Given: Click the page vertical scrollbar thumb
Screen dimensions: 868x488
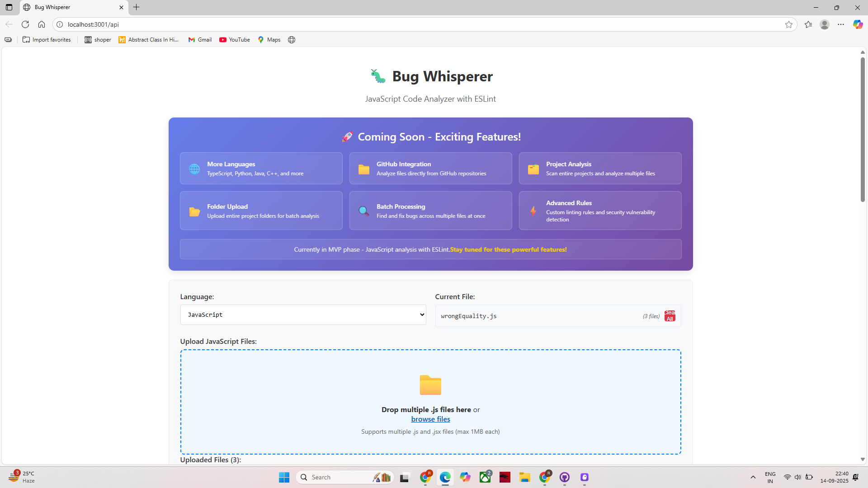Looking at the screenshot, I should click(x=863, y=129).
